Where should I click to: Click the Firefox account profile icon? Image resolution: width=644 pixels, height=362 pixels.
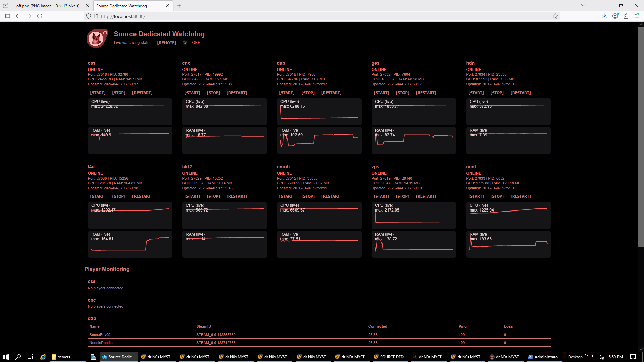[615, 16]
